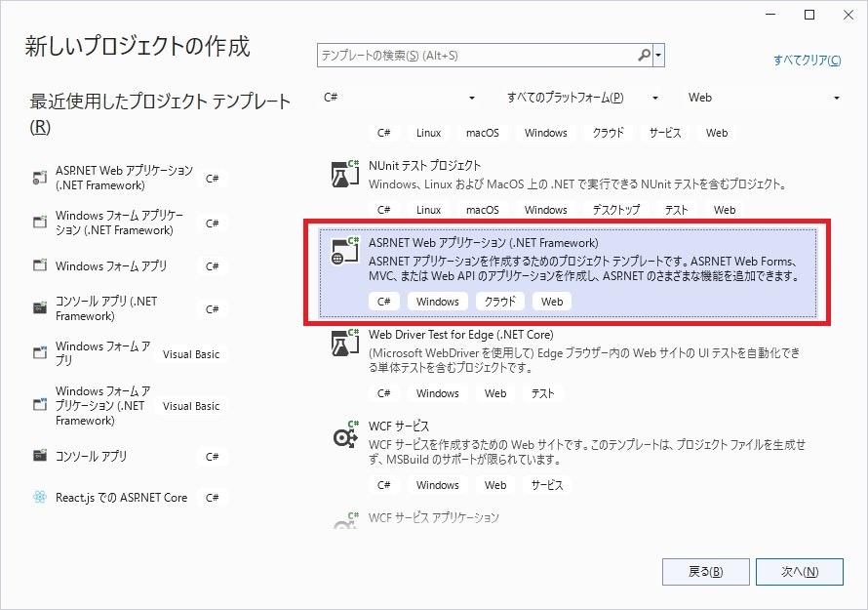Click Windows tag in selected ASP.NET template
The width and height of the screenshot is (868, 610).
437,302
